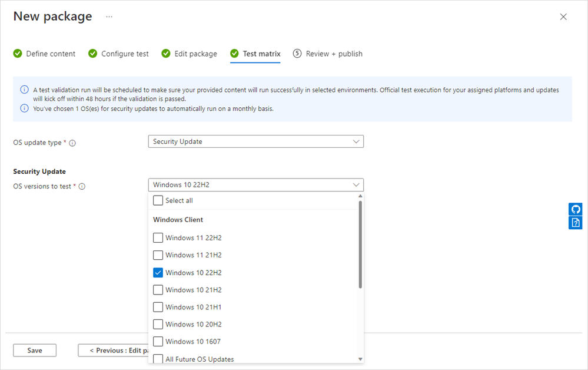Tick the Windows 10 21H2 checkbox
588x370 pixels.
[x=158, y=290]
